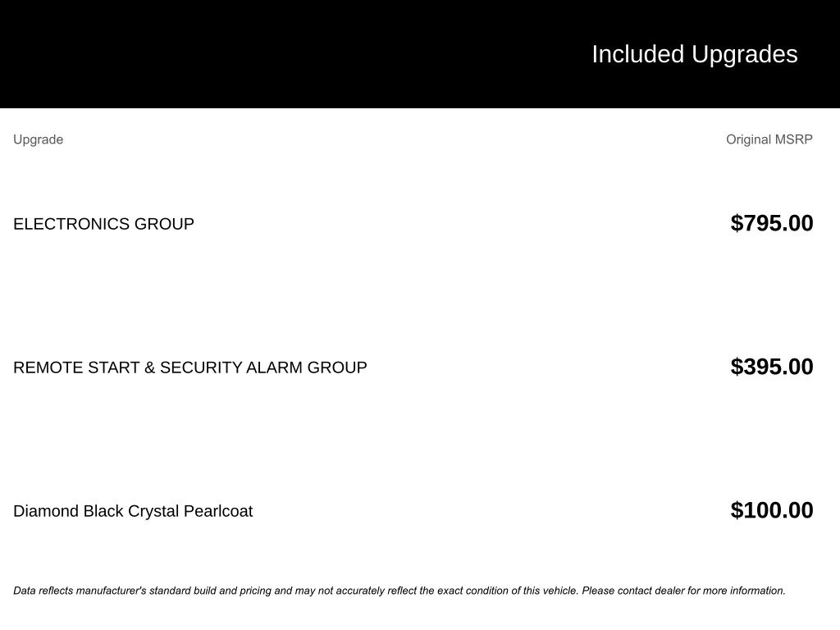Click the $795.00 price
The image size is (840, 630).
772,223
